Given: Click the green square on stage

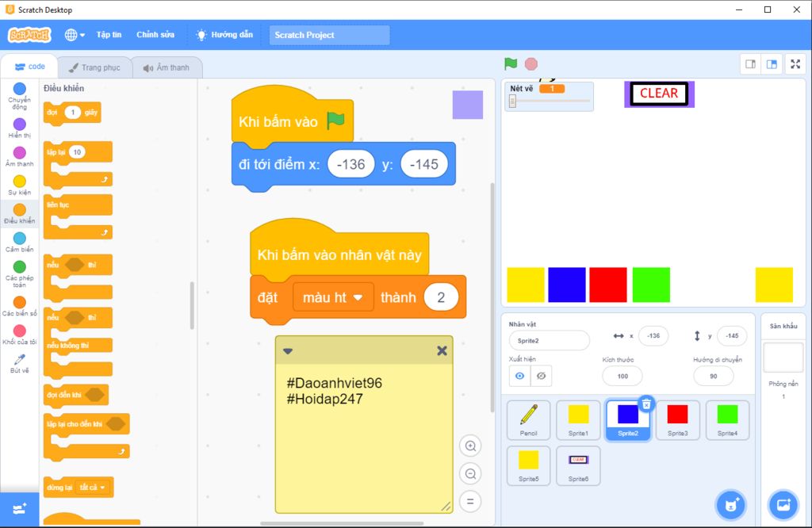Looking at the screenshot, I should [x=651, y=285].
